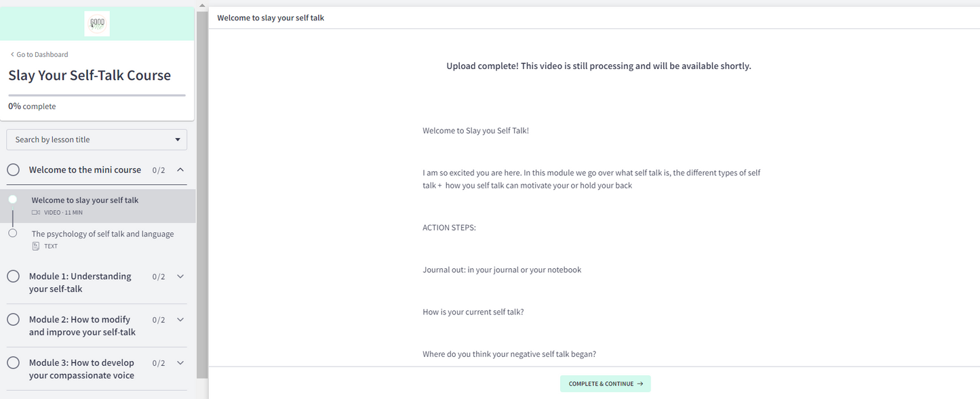
Task: Click the back chevron beside Go to Dashboard
Action: point(12,55)
